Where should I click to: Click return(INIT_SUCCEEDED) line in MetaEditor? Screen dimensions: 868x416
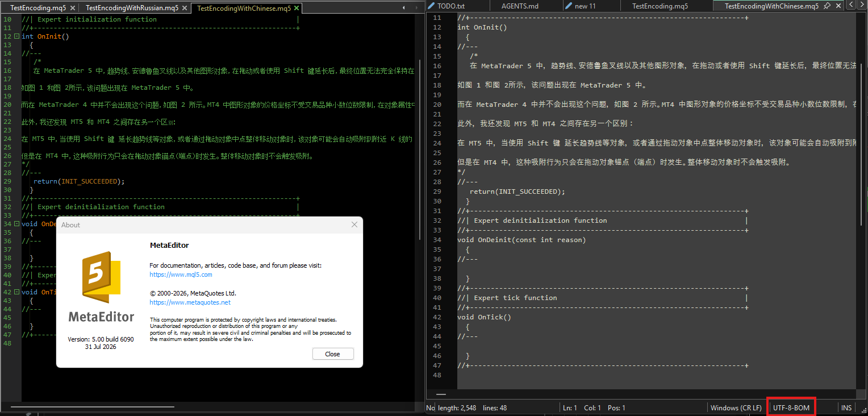(79, 181)
